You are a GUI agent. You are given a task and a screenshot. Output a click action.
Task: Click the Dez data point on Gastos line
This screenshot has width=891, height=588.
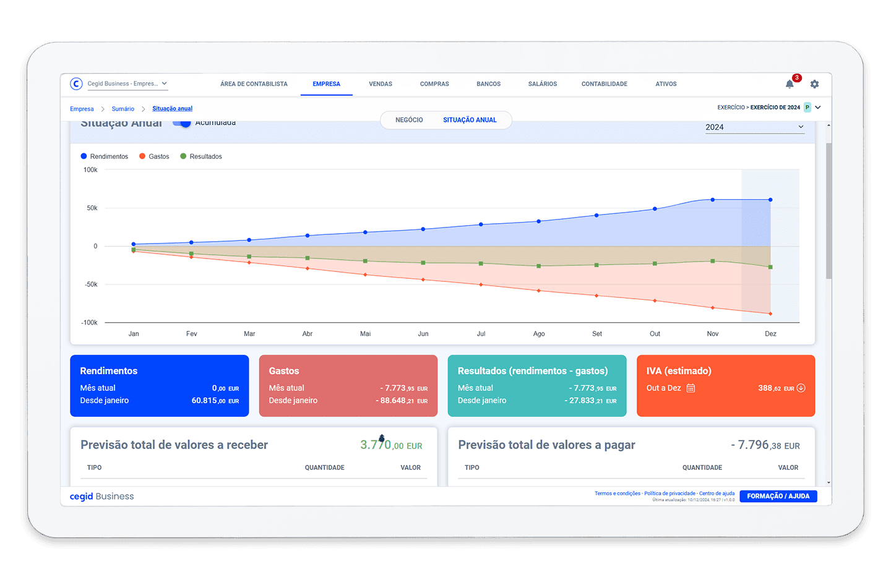click(x=770, y=314)
